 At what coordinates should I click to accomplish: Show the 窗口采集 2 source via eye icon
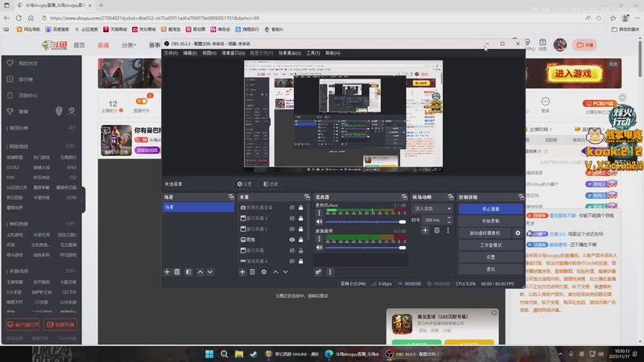click(292, 229)
